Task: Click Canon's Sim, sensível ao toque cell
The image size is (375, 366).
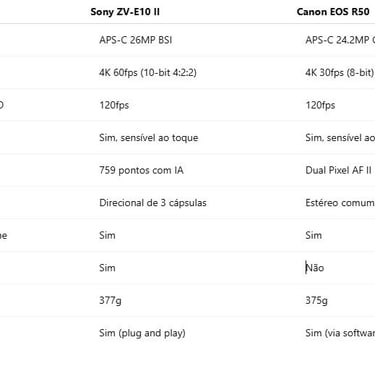Action: 340,138
